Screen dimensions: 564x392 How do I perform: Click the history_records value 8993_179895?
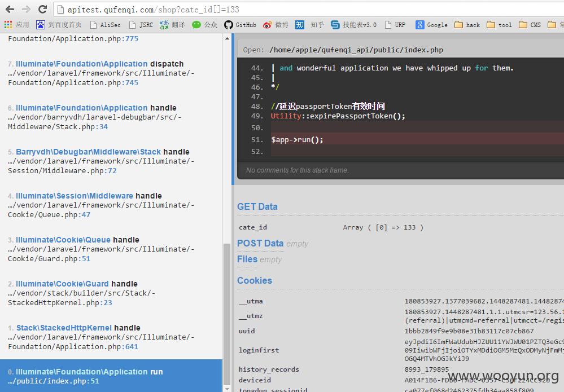[427, 369]
